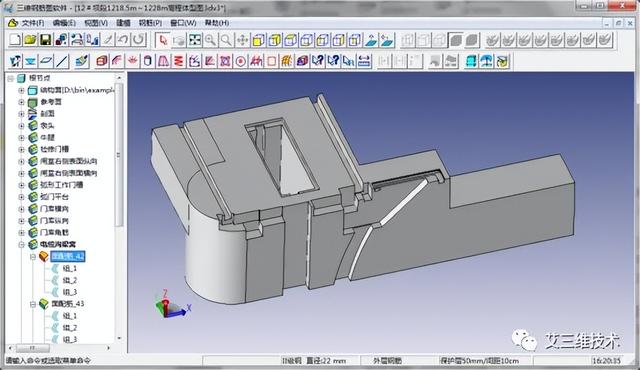Viewport: 640px width, 370px height.
Task: Select the Zoom-in magnifier tool
Action: (211, 40)
